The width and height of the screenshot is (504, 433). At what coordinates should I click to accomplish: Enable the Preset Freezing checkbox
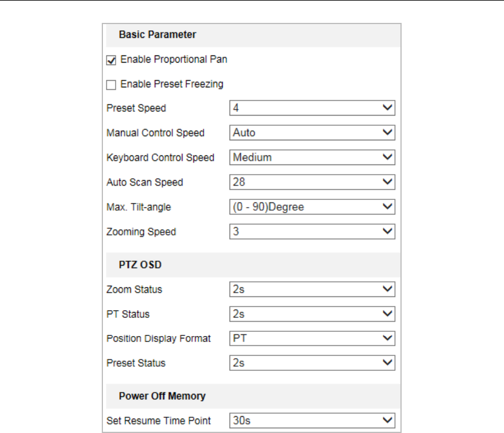point(111,84)
